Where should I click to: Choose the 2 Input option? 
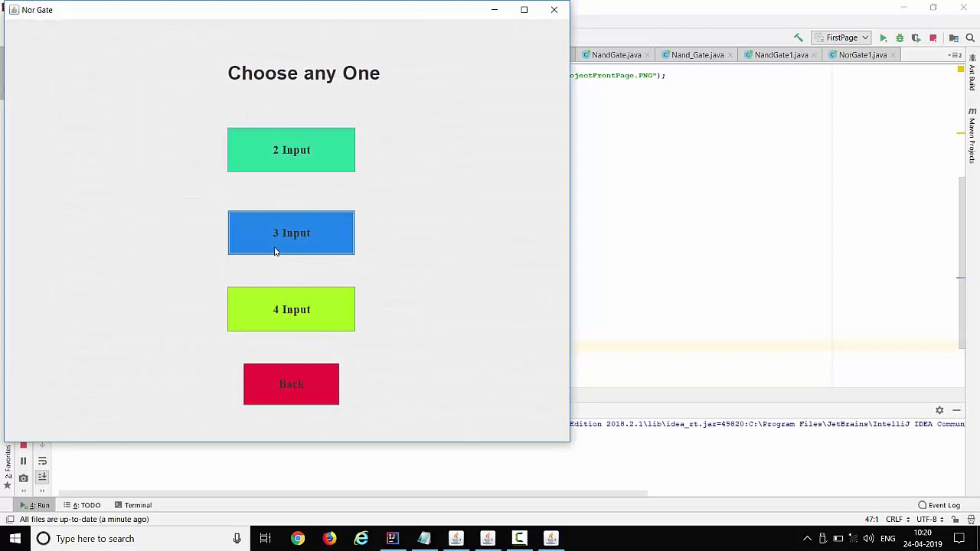pyautogui.click(x=291, y=150)
